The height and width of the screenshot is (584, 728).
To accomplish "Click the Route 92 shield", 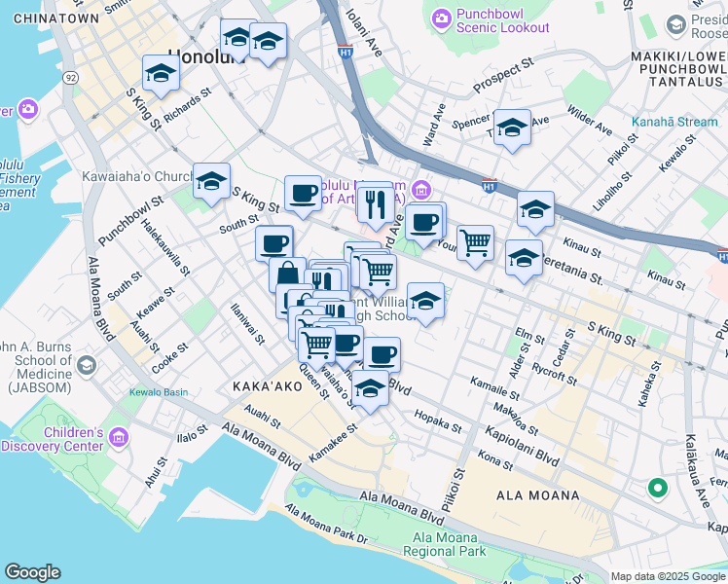I will coord(71,78).
